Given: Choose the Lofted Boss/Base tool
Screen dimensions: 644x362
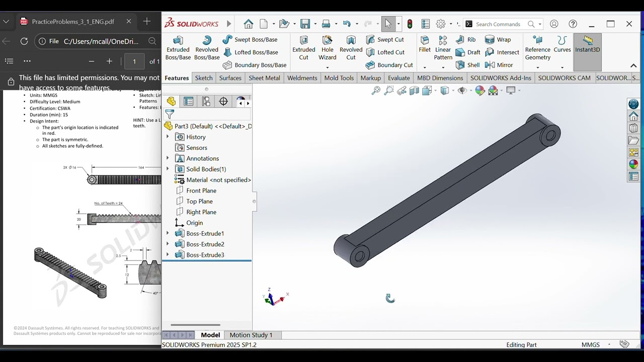Looking at the screenshot, I should click(x=251, y=52).
